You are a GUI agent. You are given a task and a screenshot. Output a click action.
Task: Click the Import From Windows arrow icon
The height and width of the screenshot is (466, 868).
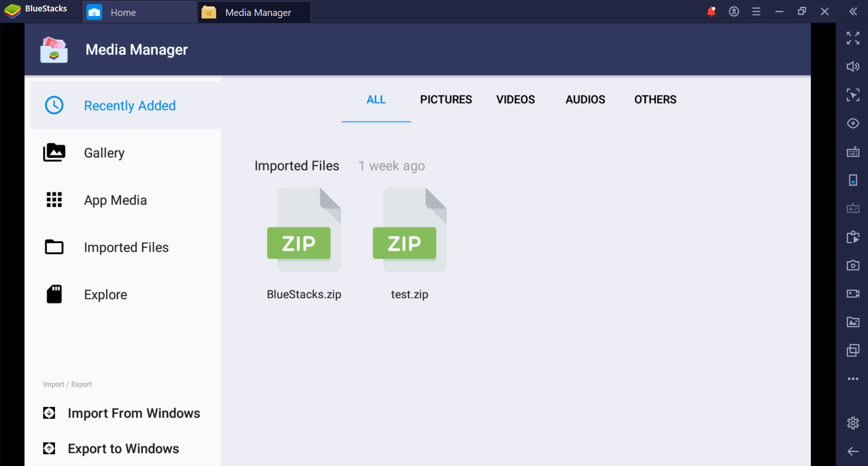49,413
